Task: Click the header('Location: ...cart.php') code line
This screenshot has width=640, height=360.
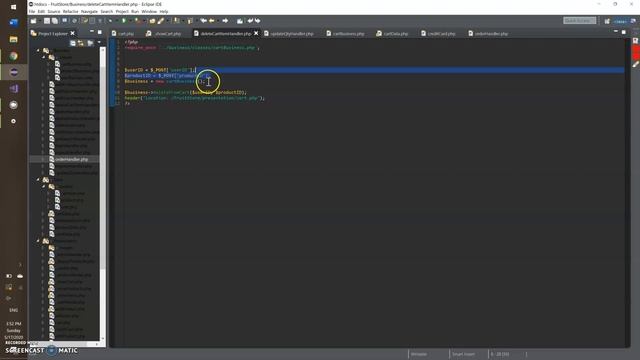Action: (x=195, y=98)
